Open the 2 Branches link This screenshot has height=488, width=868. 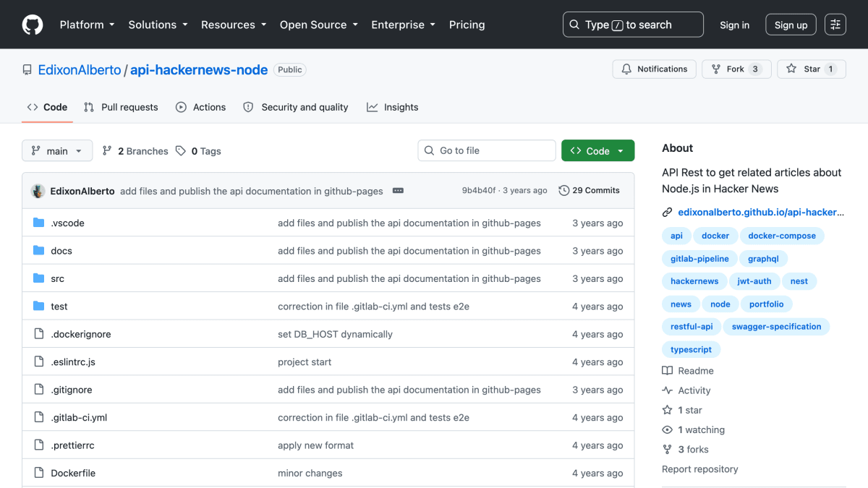[135, 151]
